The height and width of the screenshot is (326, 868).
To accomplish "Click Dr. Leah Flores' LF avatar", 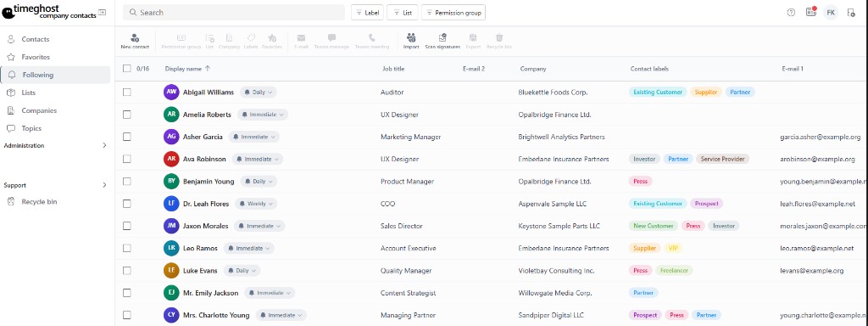I will [x=171, y=204].
